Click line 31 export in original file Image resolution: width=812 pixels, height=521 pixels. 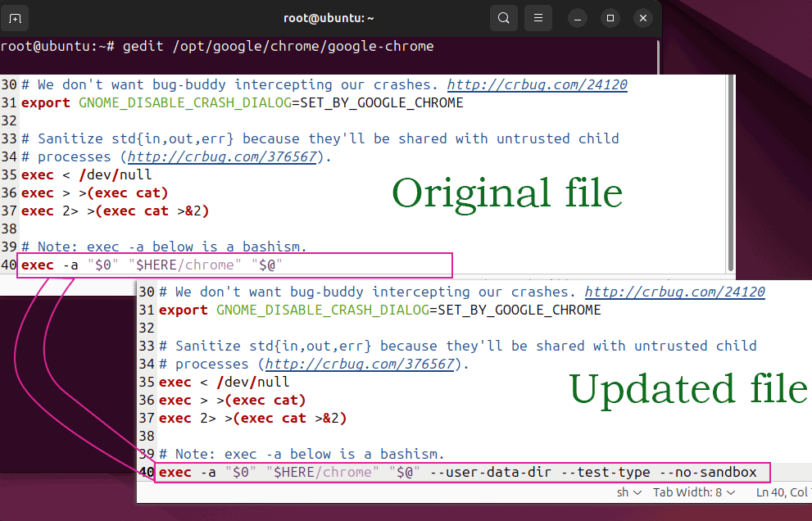click(x=46, y=102)
